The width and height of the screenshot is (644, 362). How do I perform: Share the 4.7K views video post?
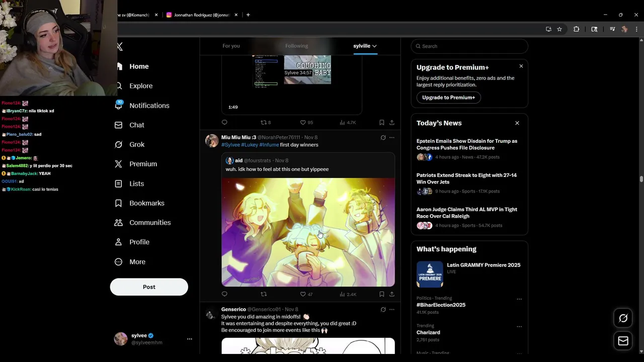click(391, 123)
